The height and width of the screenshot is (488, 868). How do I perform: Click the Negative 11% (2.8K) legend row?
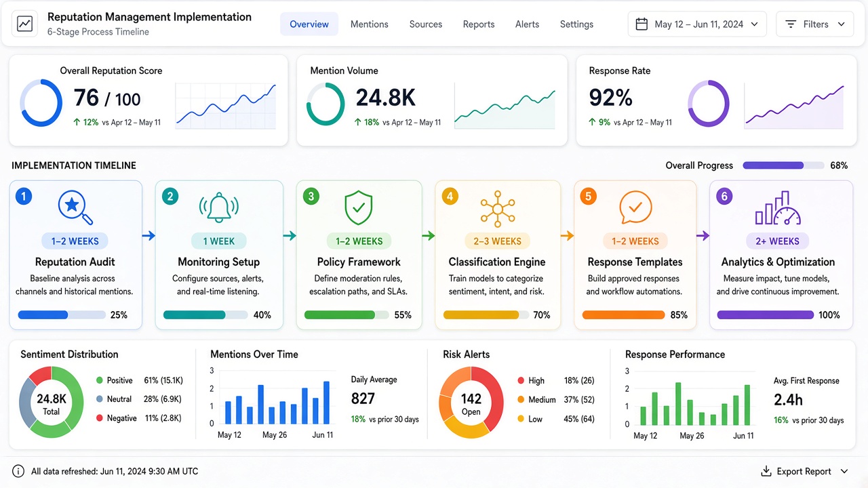point(139,418)
